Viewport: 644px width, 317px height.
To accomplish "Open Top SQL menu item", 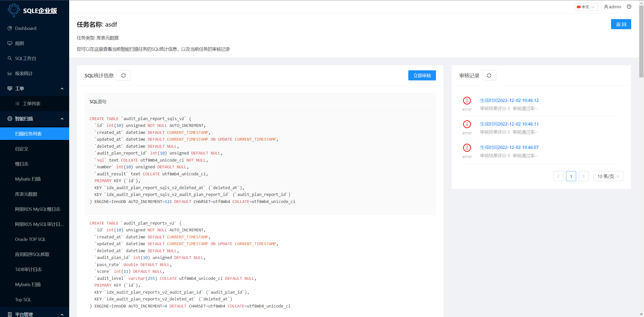I will point(34,299).
